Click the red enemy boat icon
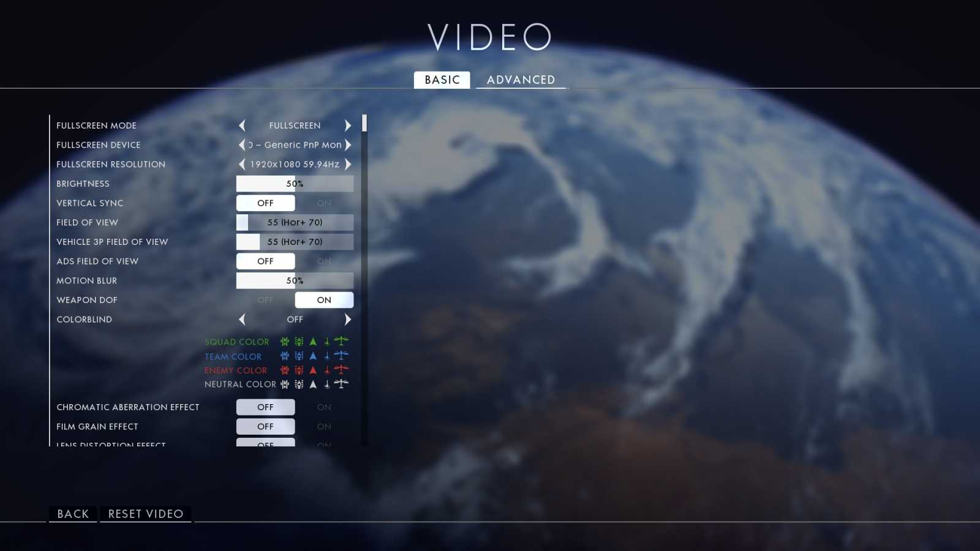 (327, 370)
